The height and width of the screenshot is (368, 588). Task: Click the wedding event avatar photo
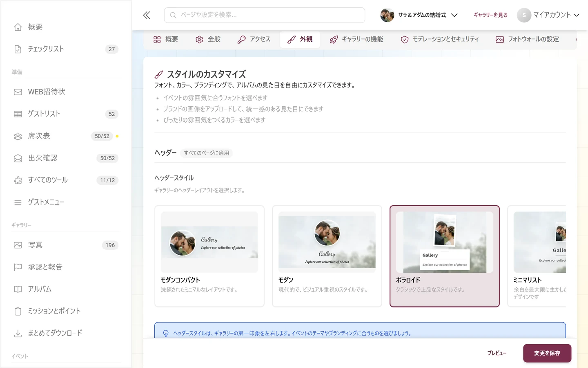click(387, 15)
